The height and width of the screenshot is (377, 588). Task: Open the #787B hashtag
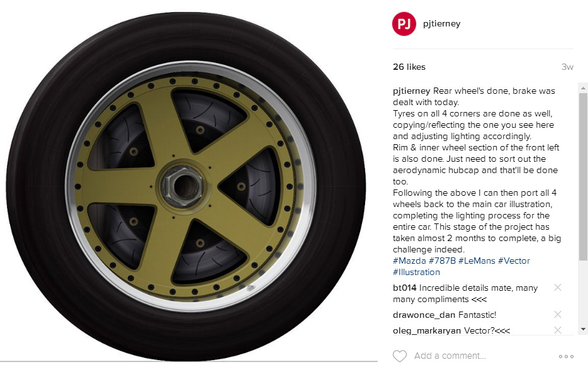(x=442, y=261)
